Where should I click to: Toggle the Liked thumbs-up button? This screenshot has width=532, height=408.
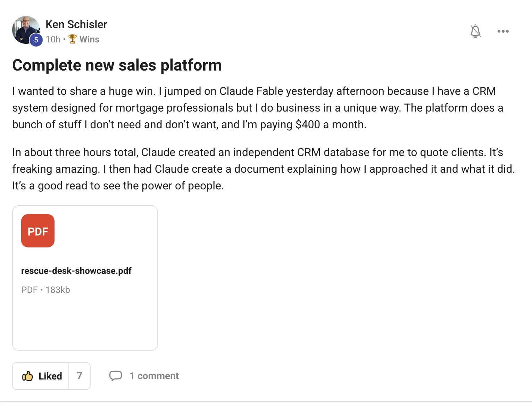[x=41, y=376]
